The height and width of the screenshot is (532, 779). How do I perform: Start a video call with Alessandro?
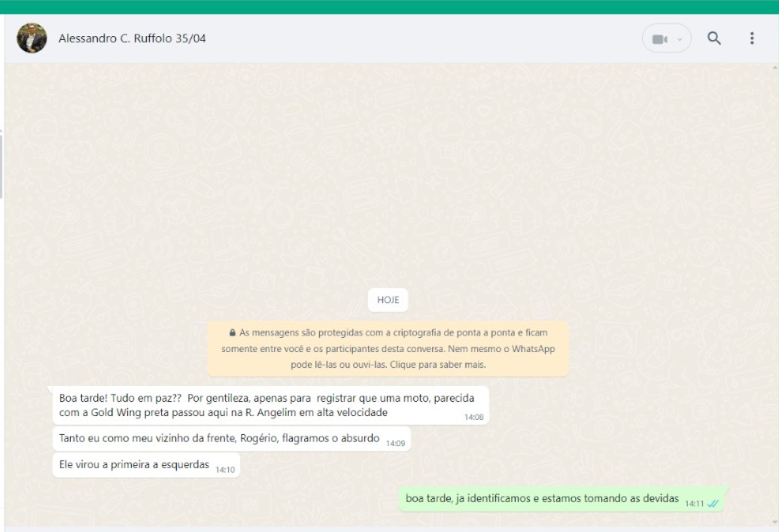pos(659,39)
